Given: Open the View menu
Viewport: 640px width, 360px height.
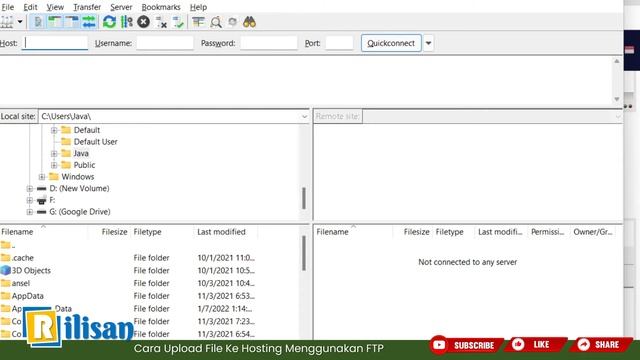Looking at the screenshot, I should (55, 7).
